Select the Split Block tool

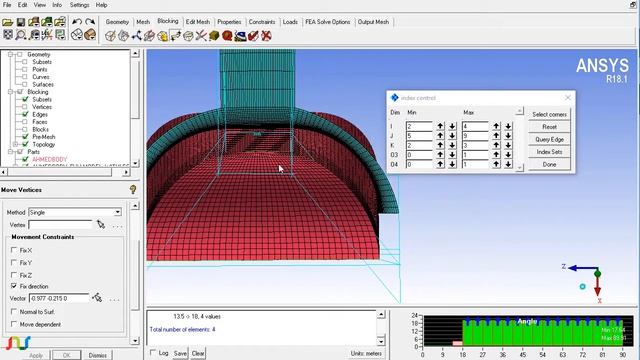coord(123,36)
